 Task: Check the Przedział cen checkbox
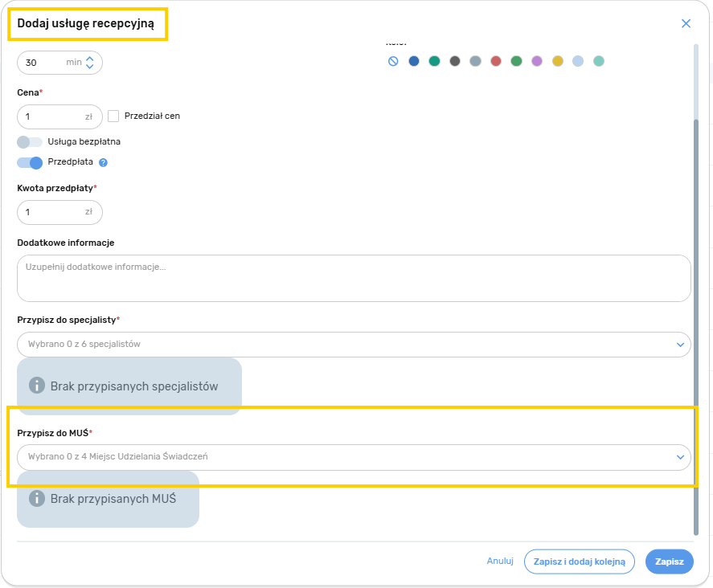point(113,116)
